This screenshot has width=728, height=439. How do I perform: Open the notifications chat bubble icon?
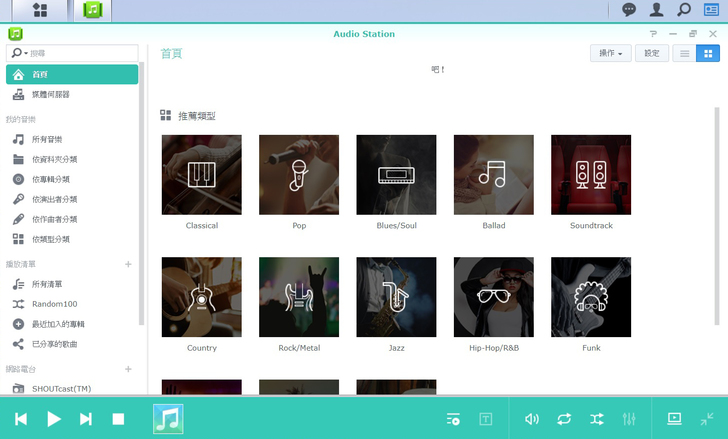tap(629, 10)
